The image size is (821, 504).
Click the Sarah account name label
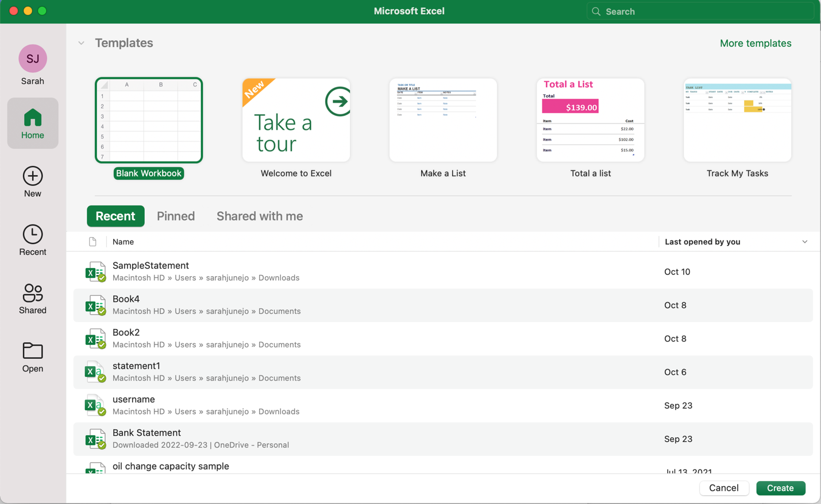[33, 81]
